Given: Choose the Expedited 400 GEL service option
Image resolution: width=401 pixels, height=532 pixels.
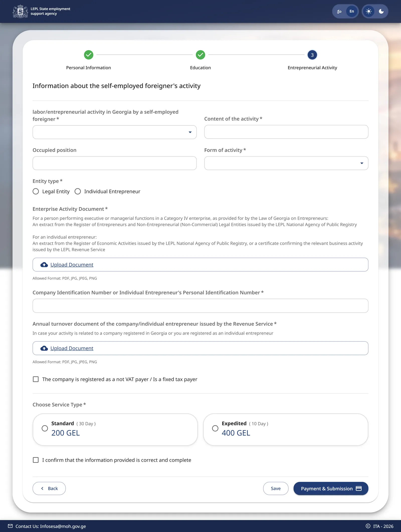Looking at the screenshot, I should [x=286, y=429].
